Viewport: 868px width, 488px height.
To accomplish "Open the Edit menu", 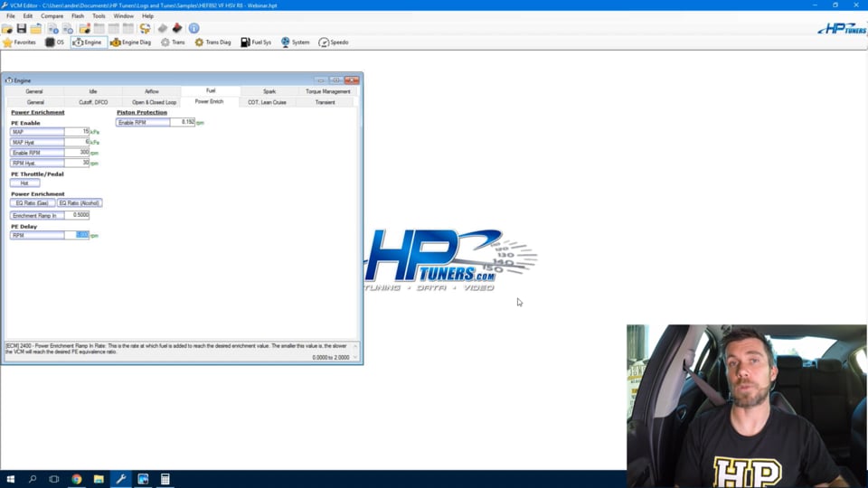I will click(28, 16).
